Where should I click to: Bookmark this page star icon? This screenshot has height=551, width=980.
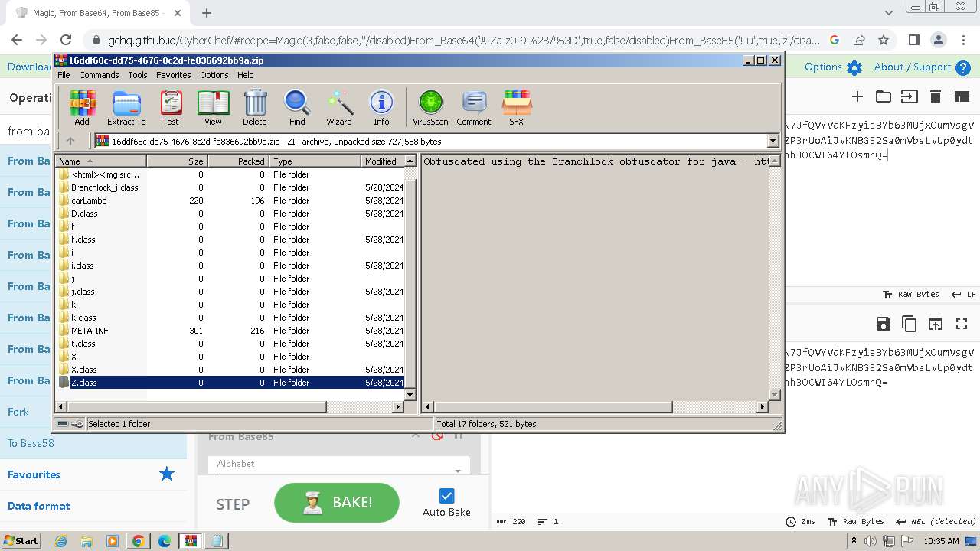point(884,40)
